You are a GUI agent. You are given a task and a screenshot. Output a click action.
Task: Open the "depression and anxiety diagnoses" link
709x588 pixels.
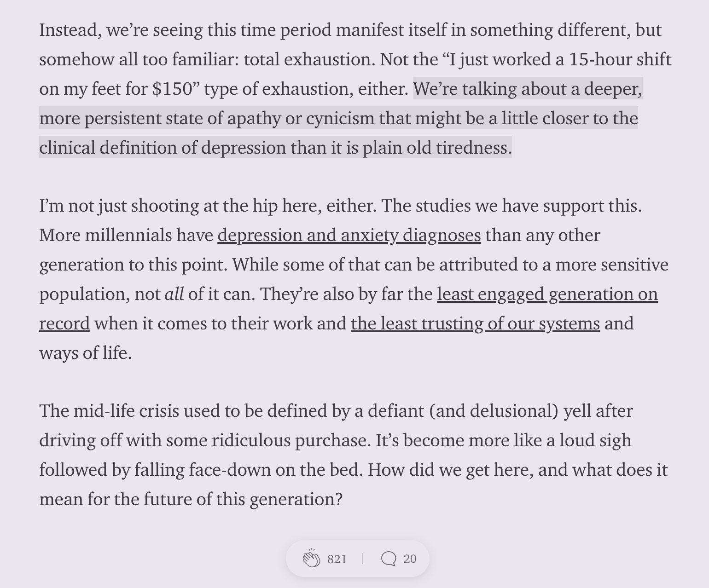coord(349,235)
